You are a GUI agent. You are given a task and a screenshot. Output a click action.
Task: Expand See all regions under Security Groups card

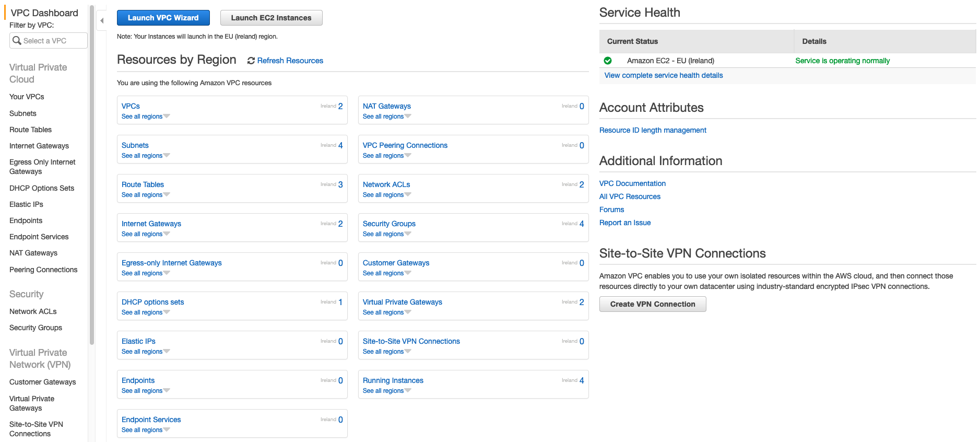click(x=387, y=234)
